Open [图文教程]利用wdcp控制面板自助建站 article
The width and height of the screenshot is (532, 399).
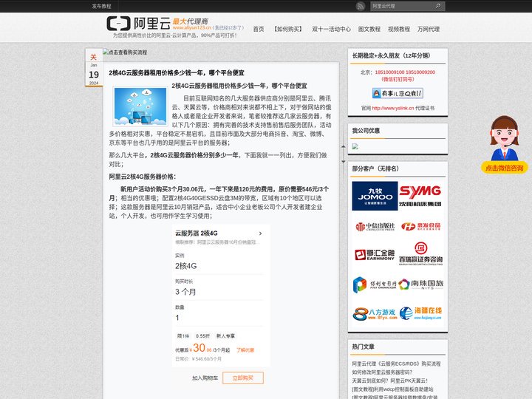392,389
